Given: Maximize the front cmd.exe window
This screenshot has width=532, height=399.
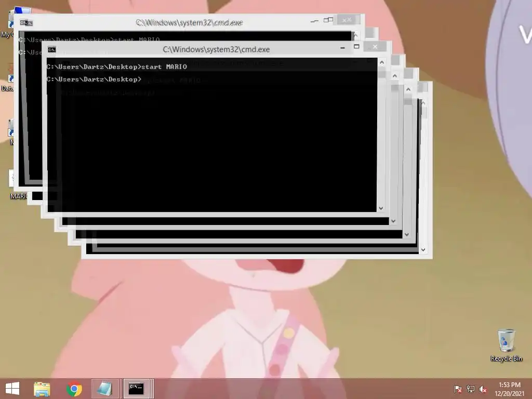Looking at the screenshot, I should (x=356, y=46).
